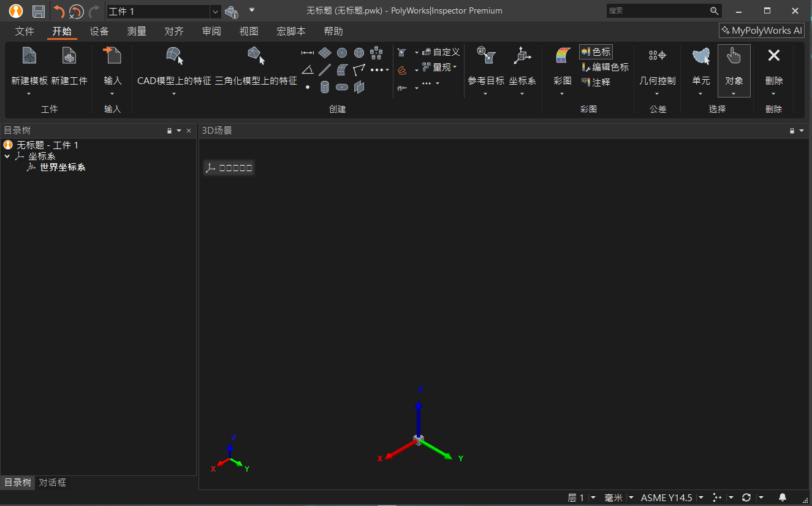
Task: Click the refresh icon in the status bar
Action: pyautogui.click(x=746, y=497)
